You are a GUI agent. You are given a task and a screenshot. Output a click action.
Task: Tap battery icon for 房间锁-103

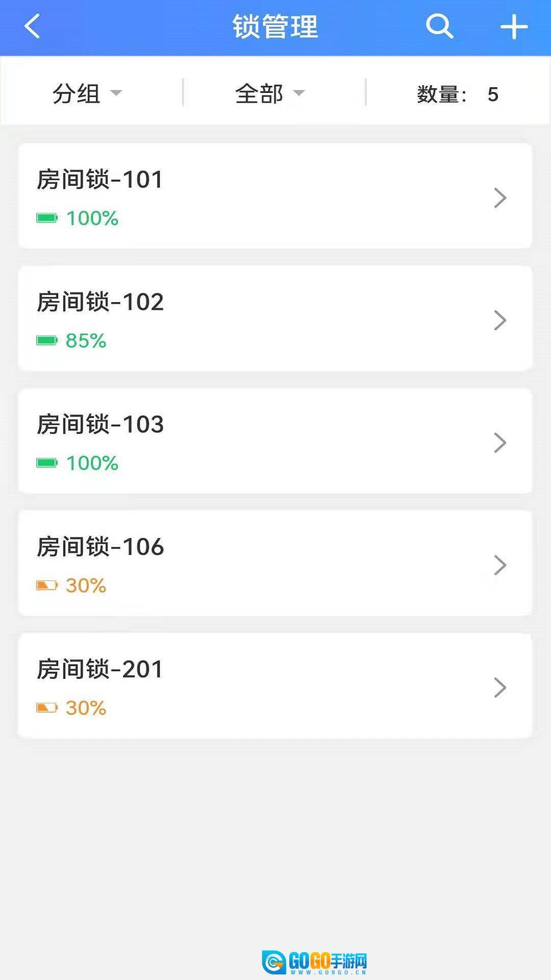pyautogui.click(x=47, y=463)
